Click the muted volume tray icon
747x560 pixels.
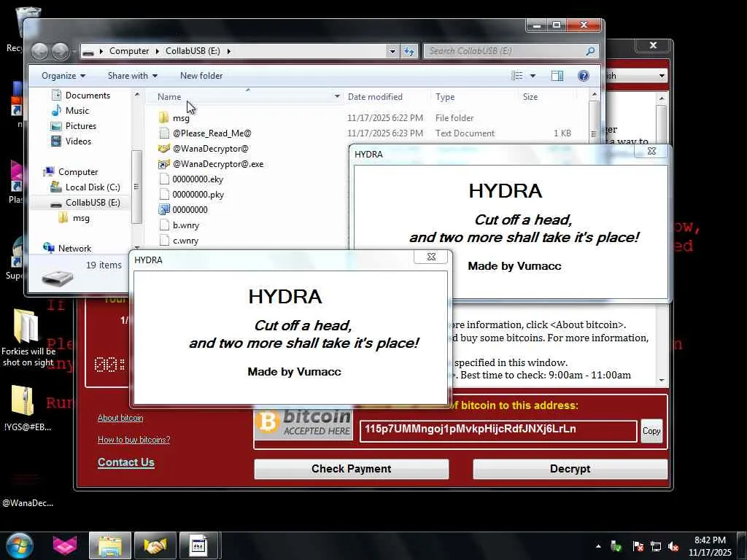click(673, 546)
